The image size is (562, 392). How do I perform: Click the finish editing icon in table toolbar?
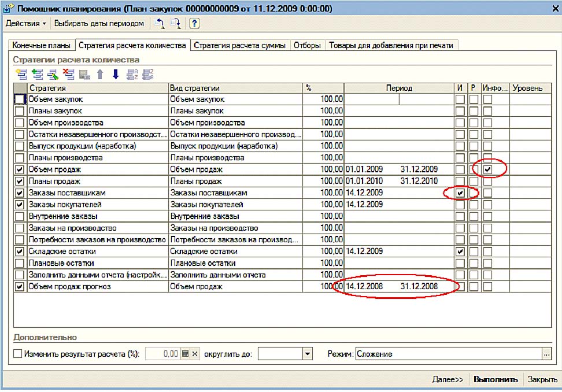[84, 75]
